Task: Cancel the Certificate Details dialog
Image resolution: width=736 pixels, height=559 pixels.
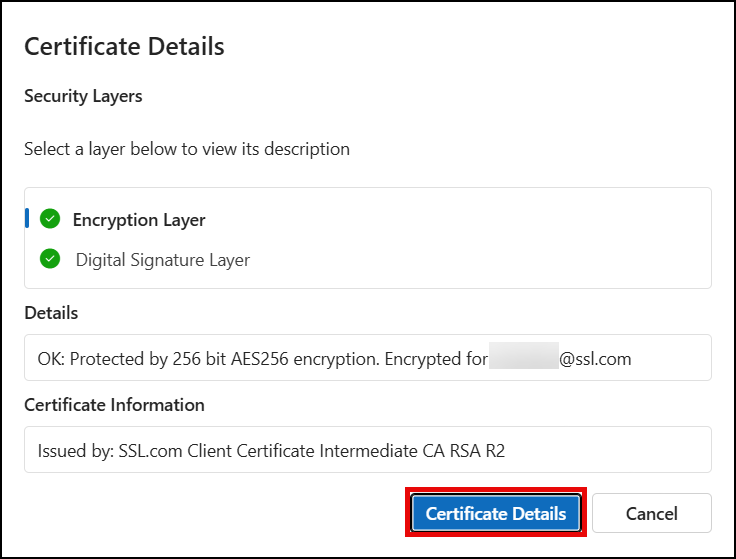Action: pos(651,514)
